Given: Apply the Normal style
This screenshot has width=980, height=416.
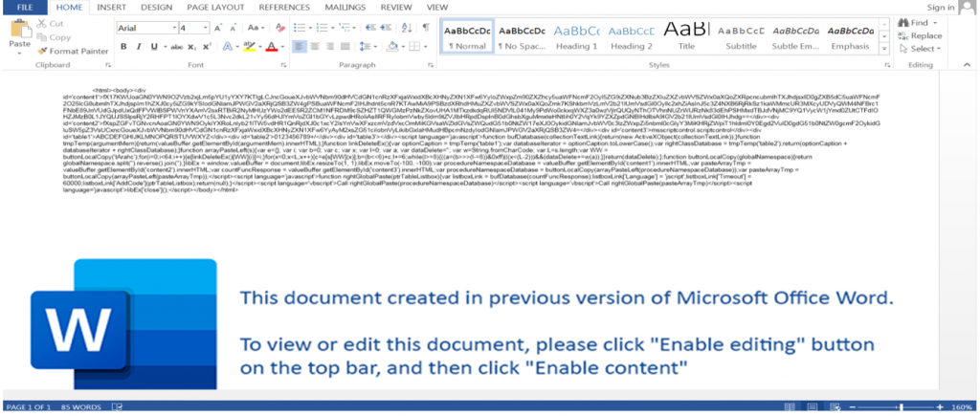Looking at the screenshot, I should coord(467,36).
